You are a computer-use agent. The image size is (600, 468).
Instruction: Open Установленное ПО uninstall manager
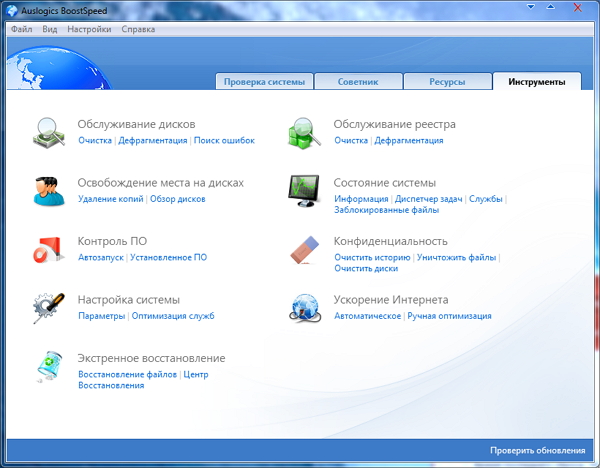168,258
